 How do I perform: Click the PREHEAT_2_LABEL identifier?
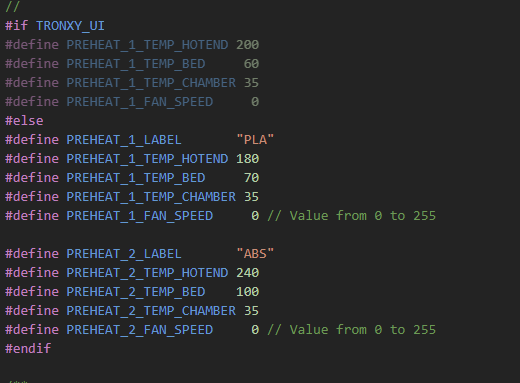(x=124, y=254)
